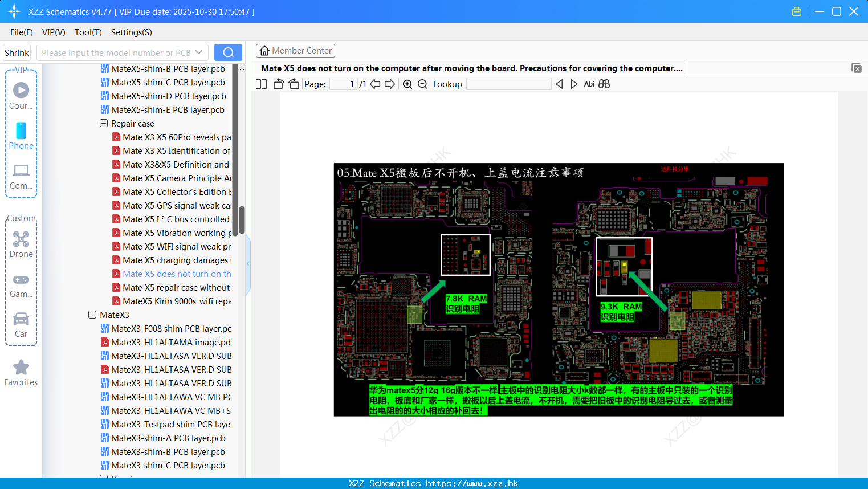Collapse the left panel splitter handle
The height and width of the screenshot is (489, 868).
(248, 263)
